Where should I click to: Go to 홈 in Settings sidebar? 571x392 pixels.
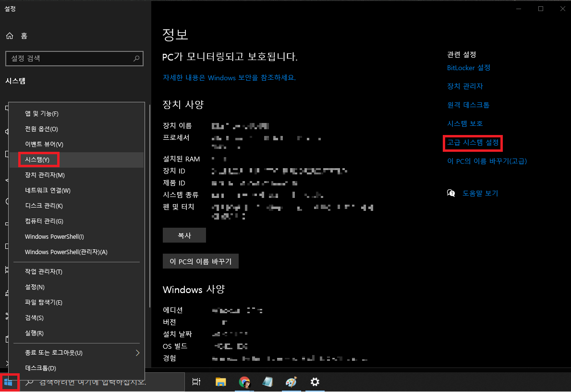pos(24,36)
